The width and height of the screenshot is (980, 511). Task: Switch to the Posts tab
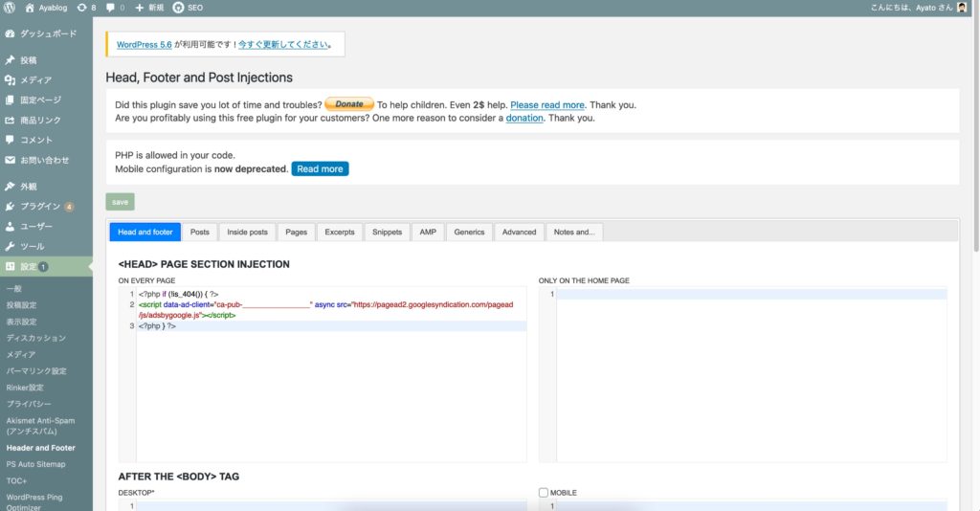click(199, 232)
